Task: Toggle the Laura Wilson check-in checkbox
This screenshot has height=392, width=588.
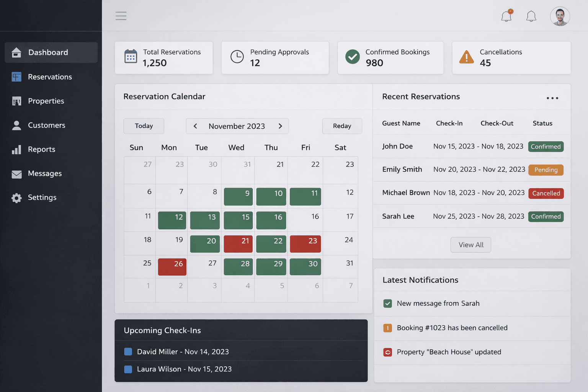Action: (128, 369)
